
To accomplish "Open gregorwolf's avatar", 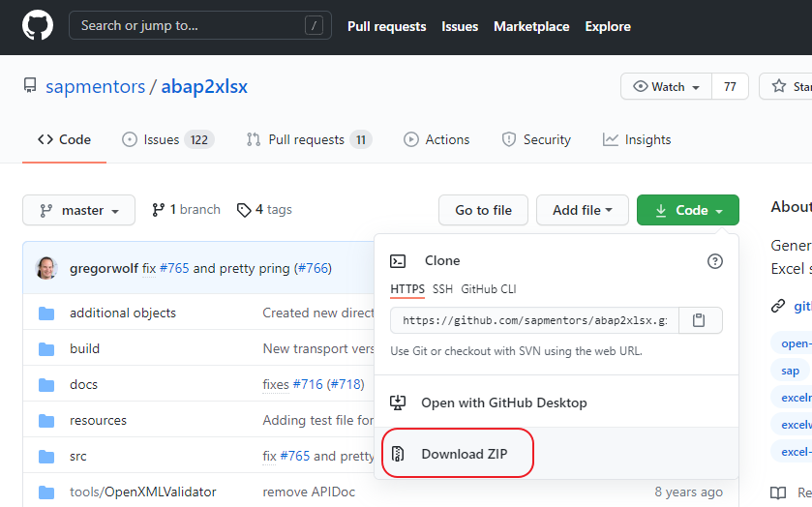I will pos(46,268).
